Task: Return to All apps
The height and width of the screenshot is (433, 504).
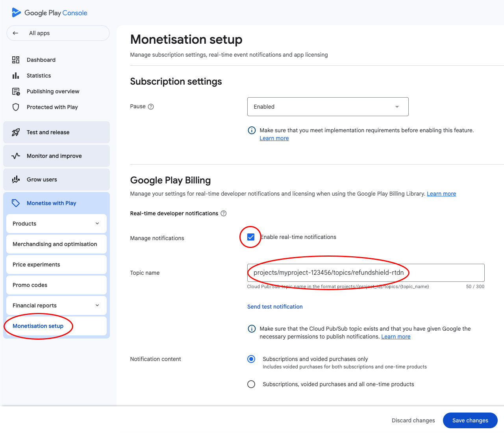Action: 58,33
